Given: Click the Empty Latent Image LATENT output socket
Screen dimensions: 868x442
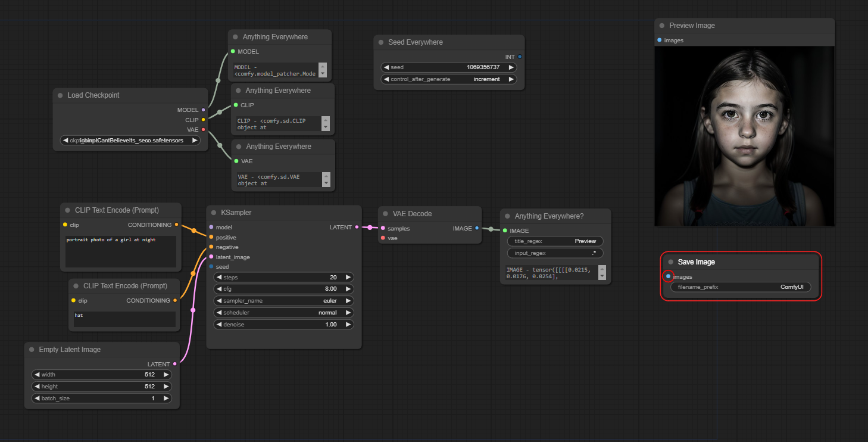Looking at the screenshot, I should tap(174, 364).
